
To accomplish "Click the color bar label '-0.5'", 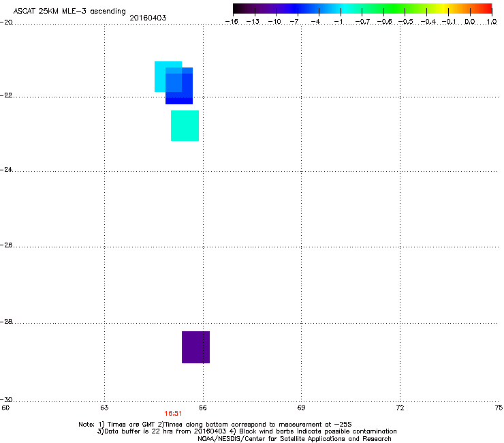I will [406, 22].
